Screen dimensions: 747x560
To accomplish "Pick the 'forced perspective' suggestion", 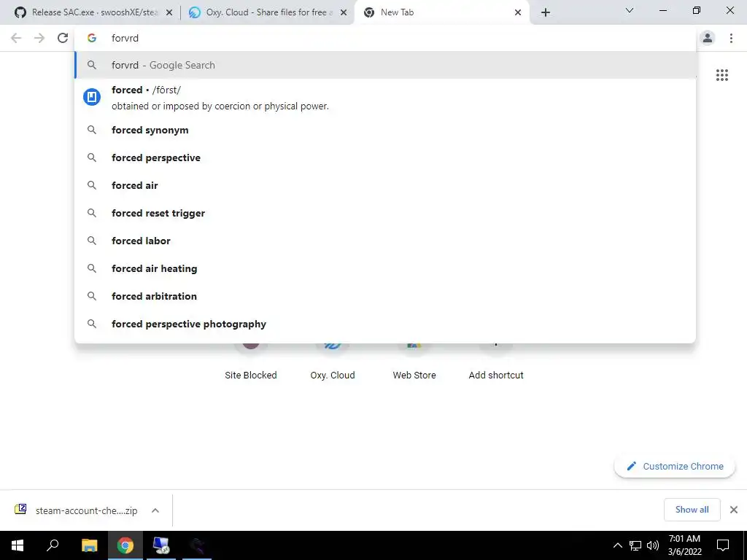I will (x=385, y=157).
